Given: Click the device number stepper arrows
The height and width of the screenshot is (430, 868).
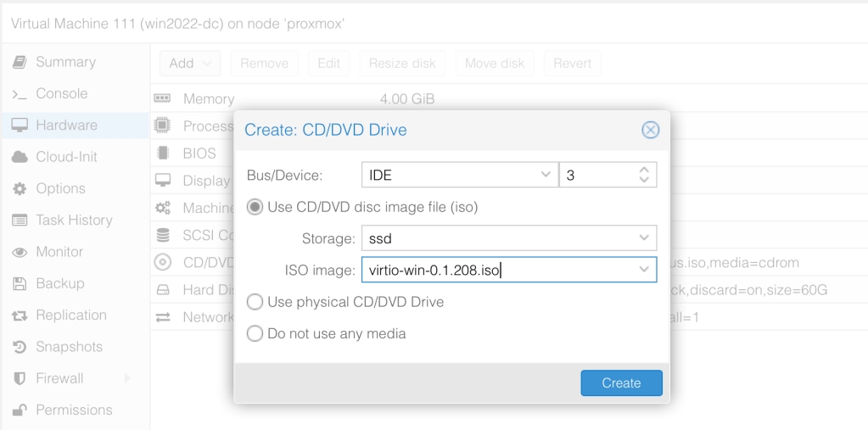Looking at the screenshot, I should (x=645, y=176).
